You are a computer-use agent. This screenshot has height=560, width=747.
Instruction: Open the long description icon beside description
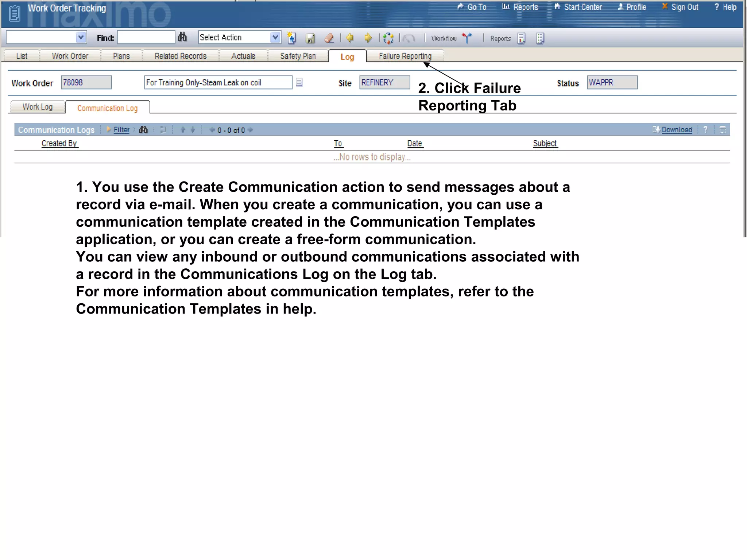(299, 82)
